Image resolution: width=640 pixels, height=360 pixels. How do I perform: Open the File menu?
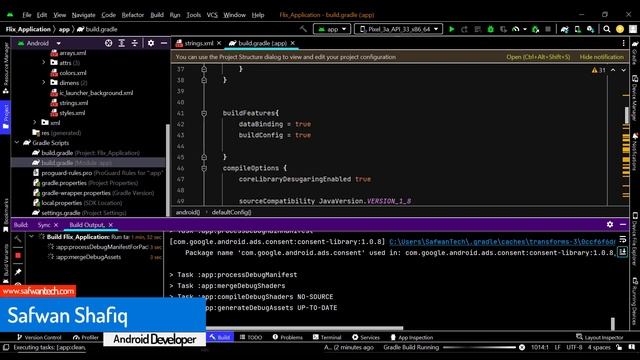(x=27, y=15)
